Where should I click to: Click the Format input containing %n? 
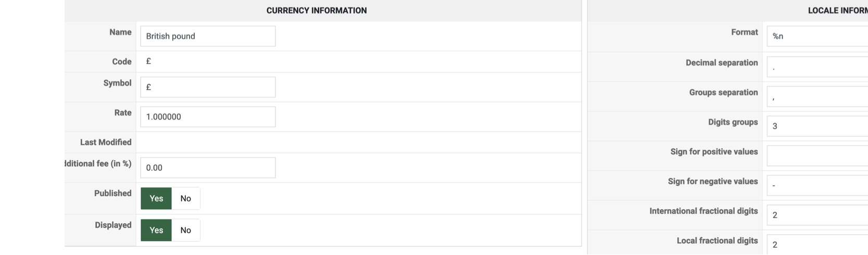click(816, 36)
